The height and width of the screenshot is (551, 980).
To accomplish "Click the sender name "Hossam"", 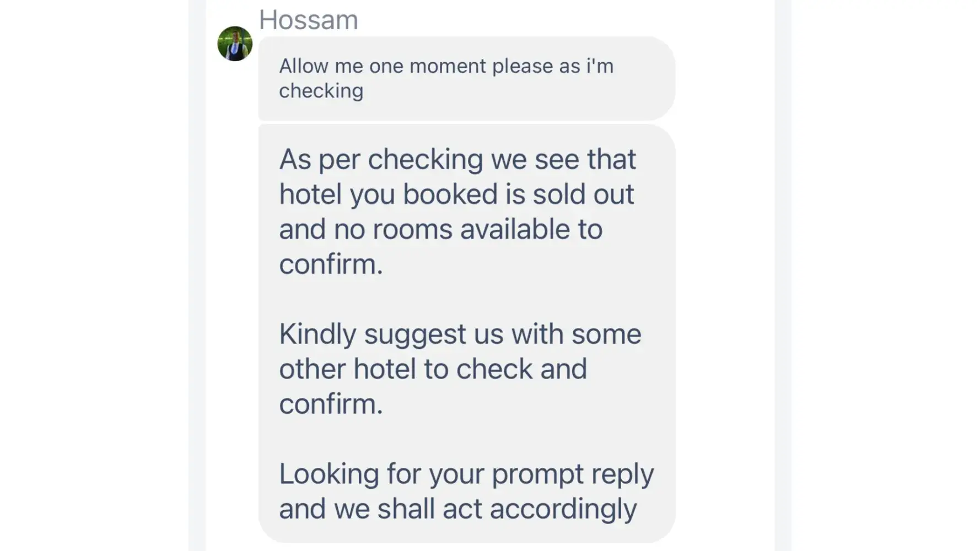I will click(x=308, y=20).
